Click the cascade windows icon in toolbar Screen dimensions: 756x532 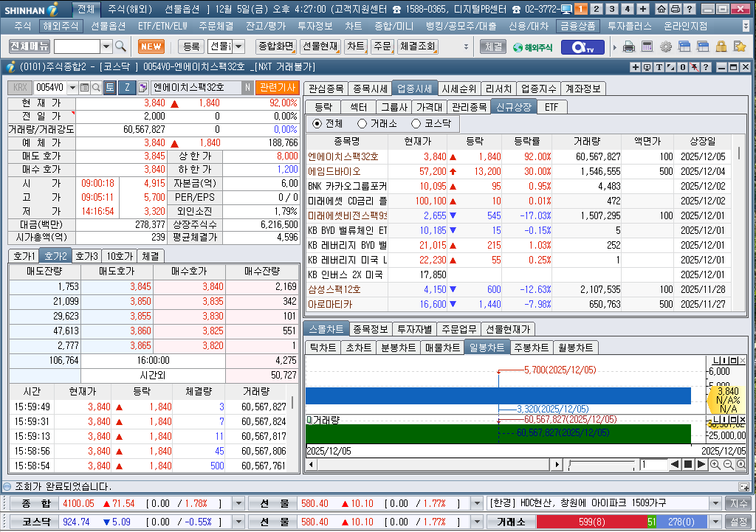click(x=684, y=46)
